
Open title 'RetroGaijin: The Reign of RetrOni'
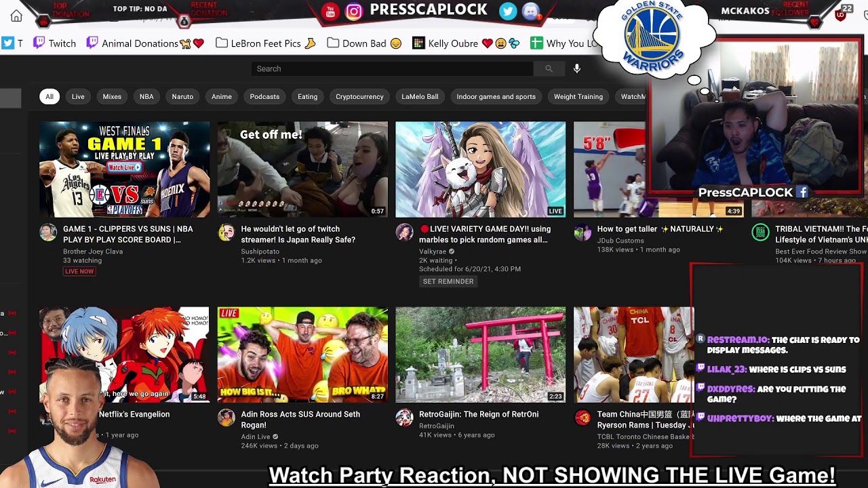click(x=479, y=414)
